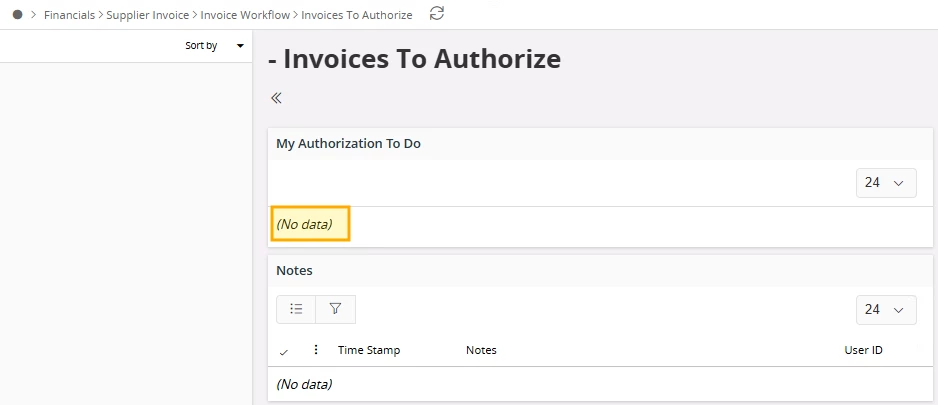Click the filter icon in Notes toolbar

(335, 309)
